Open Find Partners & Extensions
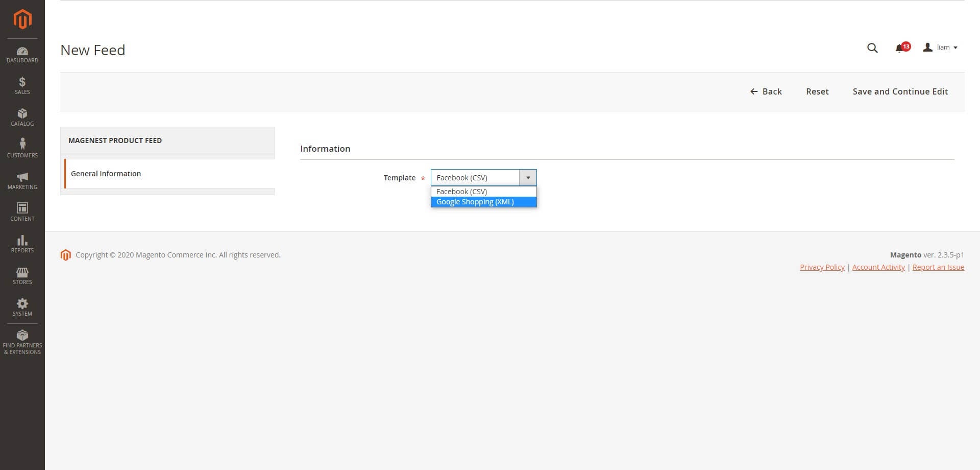The height and width of the screenshot is (470, 980). [22, 342]
